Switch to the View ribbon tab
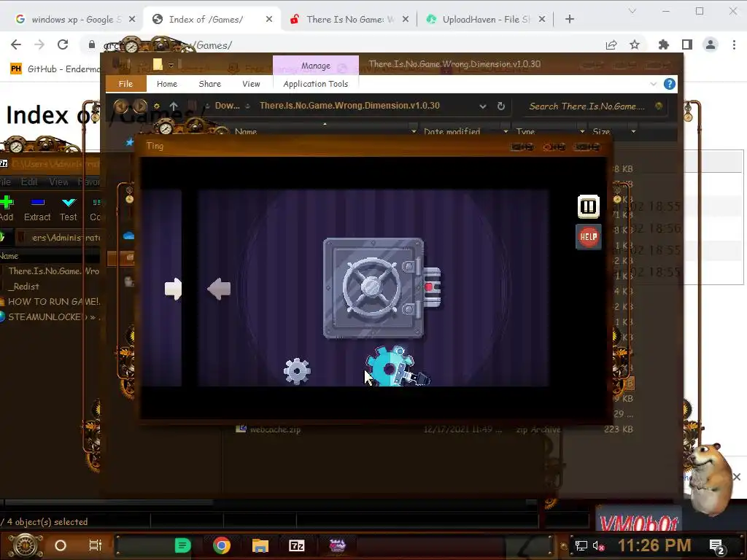The image size is (747, 560). (251, 84)
